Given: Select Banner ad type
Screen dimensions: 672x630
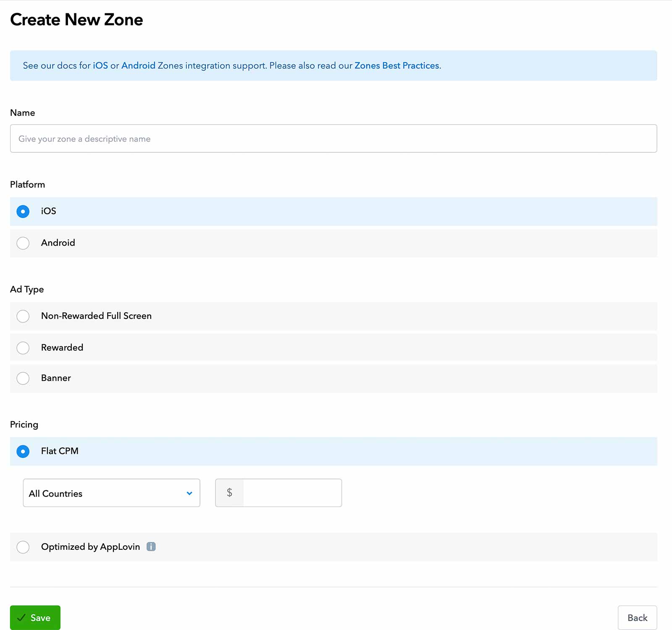Looking at the screenshot, I should click(23, 378).
